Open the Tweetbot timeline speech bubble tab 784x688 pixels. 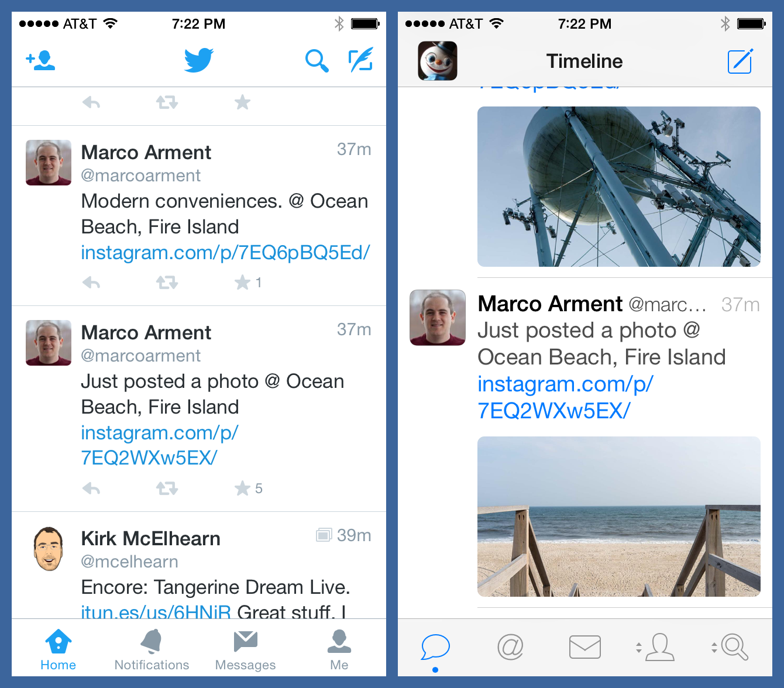point(435,647)
